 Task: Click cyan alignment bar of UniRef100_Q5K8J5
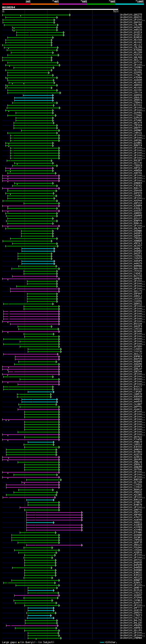click(x=34, y=98)
